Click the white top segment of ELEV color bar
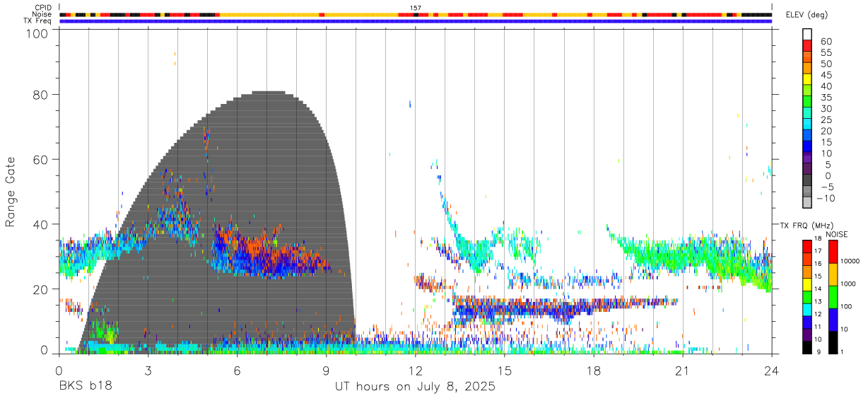The width and height of the screenshot is (868, 401). point(807,35)
